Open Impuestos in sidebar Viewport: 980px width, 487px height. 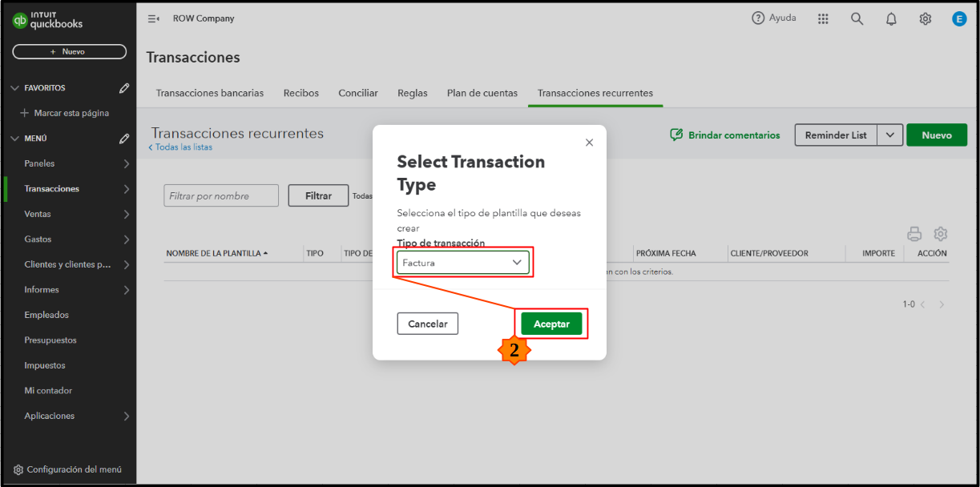click(45, 365)
